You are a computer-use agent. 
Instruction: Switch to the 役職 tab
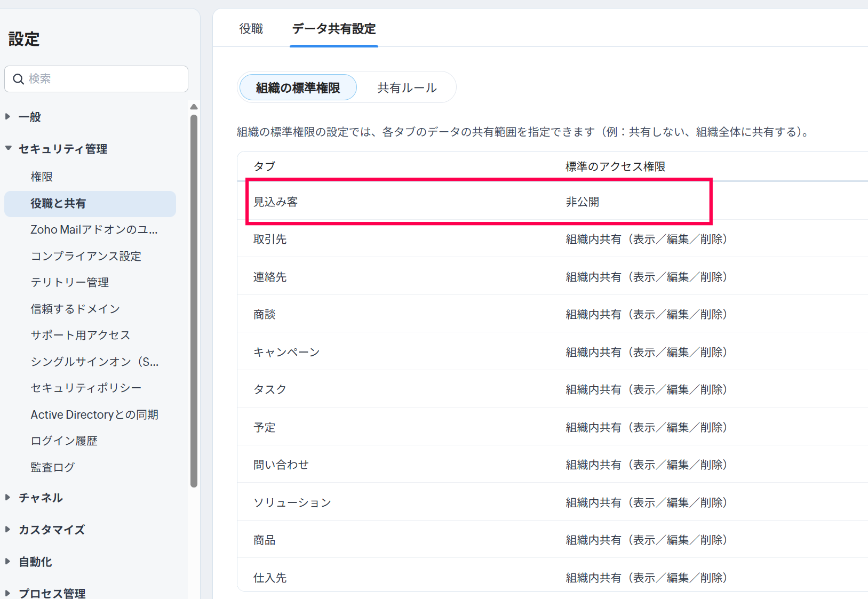coord(251,29)
